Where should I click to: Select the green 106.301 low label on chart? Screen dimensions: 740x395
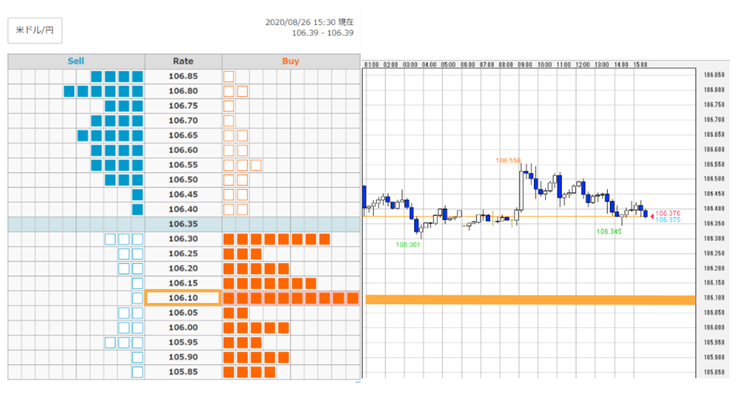point(408,245)
